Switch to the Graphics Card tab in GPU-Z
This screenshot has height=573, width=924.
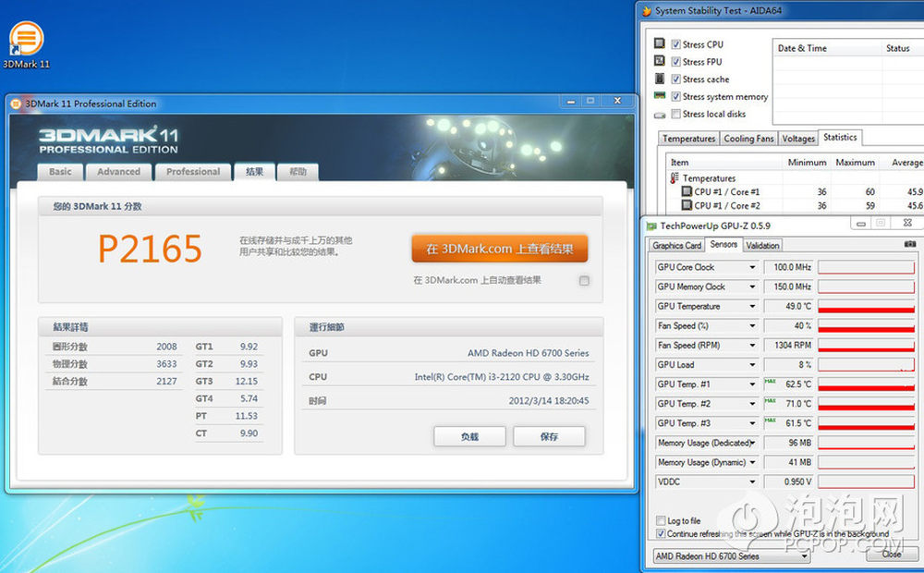coord(676,245)
